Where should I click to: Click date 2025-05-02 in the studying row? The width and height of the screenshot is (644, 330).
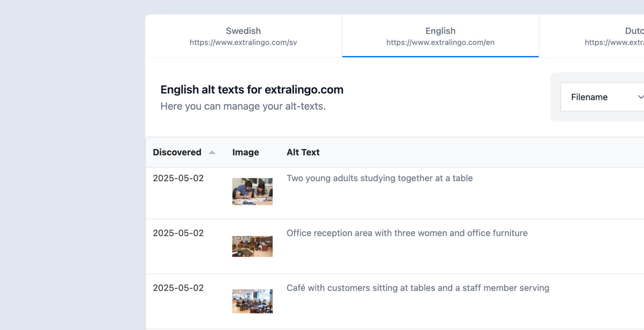178,178
